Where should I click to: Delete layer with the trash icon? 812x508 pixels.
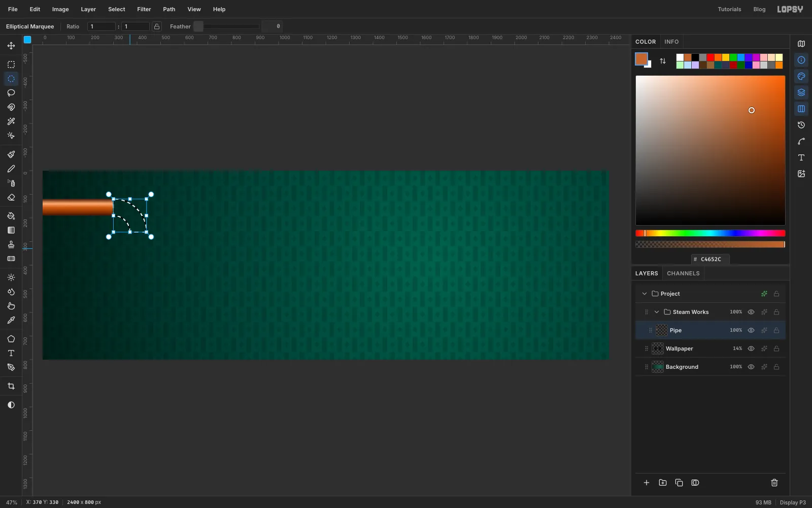pyautogui.click(x=774, y=483)
